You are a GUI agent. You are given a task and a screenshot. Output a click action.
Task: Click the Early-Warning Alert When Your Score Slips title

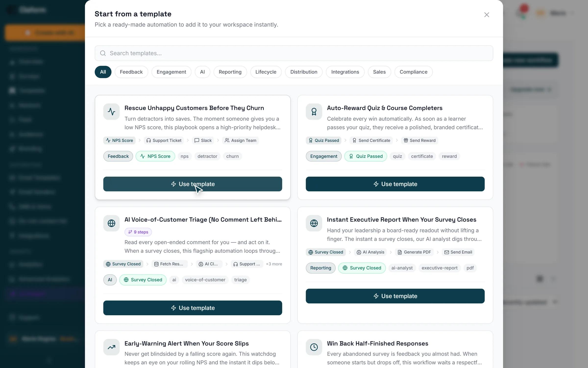click(186, 343)
